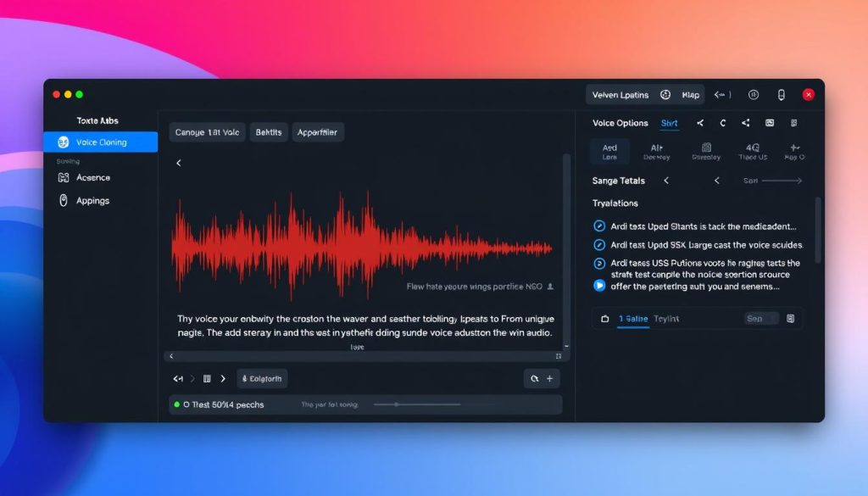Click the Acsence sidebar icon

pos(63,178)
